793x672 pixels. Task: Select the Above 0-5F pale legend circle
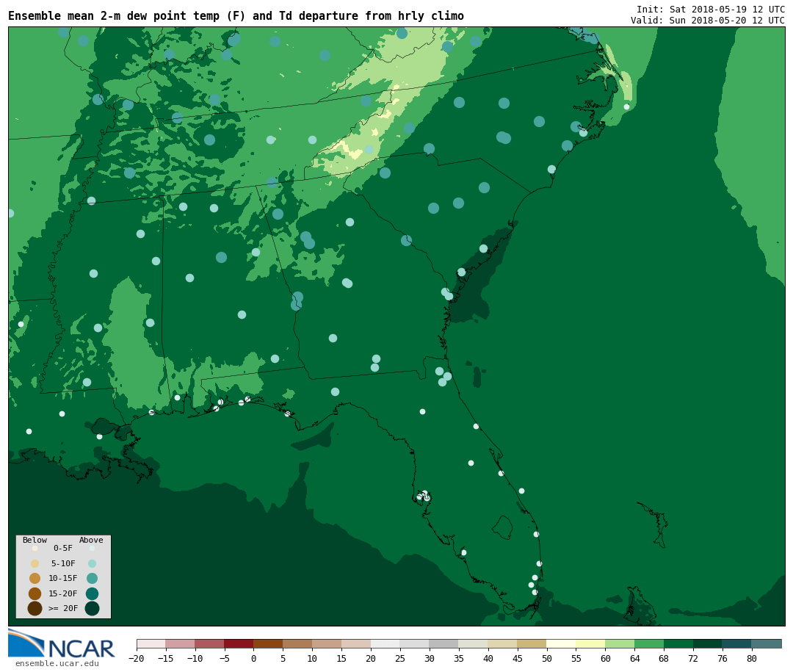click(92, 548)
